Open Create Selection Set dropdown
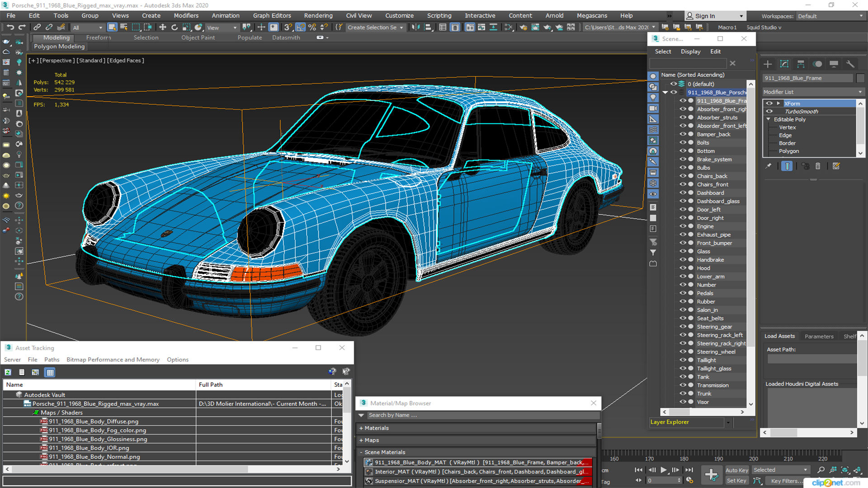The height and width of the screenshot is (488, 868). click(x=375, y=27)
